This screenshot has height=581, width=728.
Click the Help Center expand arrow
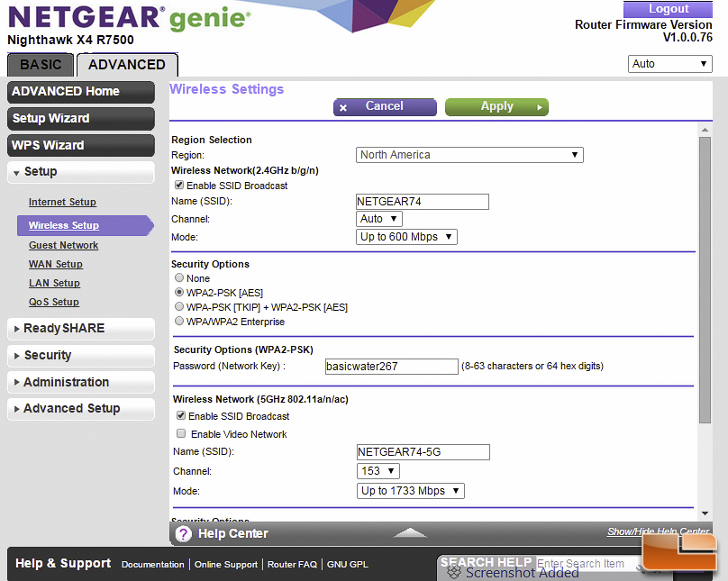point(410,532)
